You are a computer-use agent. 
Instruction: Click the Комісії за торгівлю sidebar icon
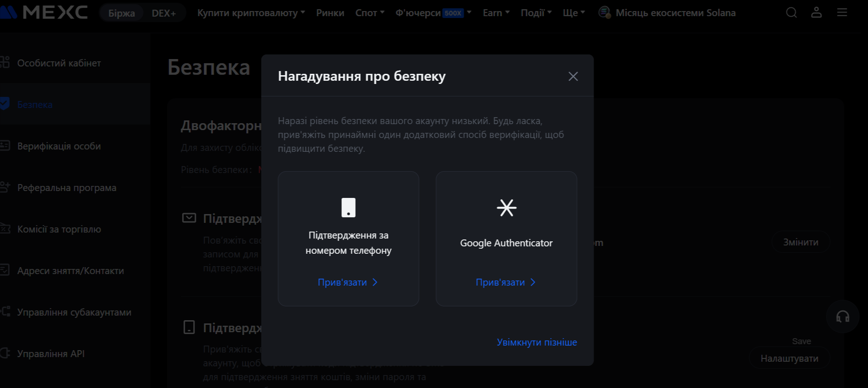click(5, 229)
